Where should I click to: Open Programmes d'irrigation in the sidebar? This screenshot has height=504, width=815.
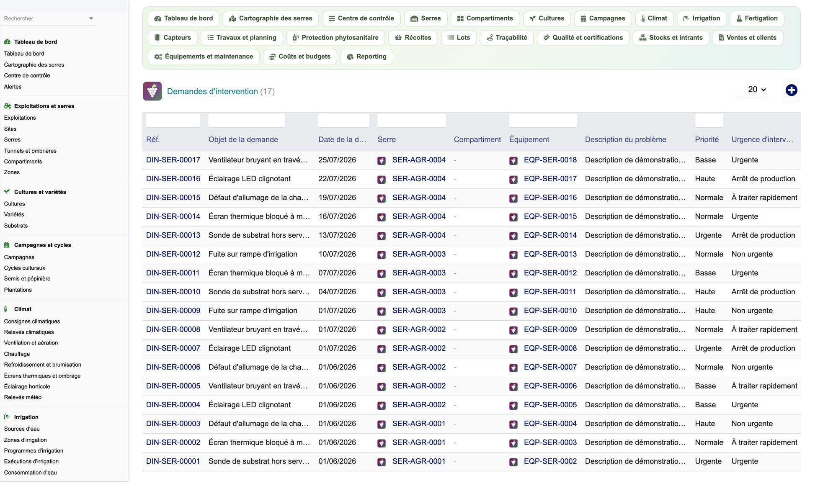[34, 451]
